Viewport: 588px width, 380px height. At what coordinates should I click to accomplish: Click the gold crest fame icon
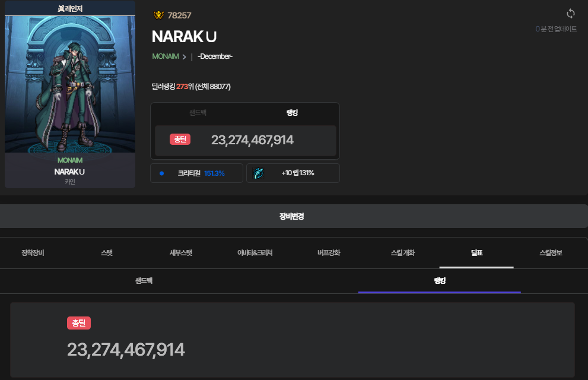(x=158, y=15)
